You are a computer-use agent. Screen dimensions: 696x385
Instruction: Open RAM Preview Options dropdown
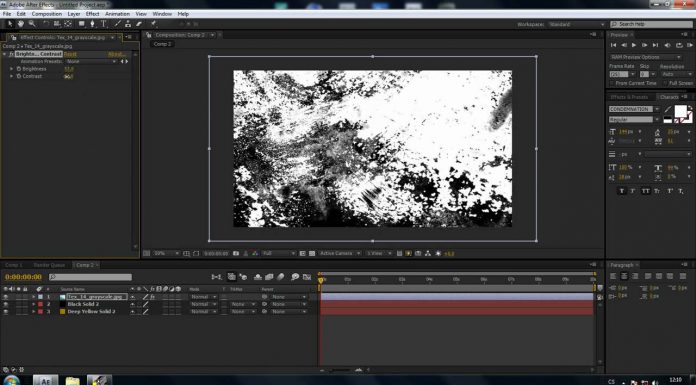[645, 57]
